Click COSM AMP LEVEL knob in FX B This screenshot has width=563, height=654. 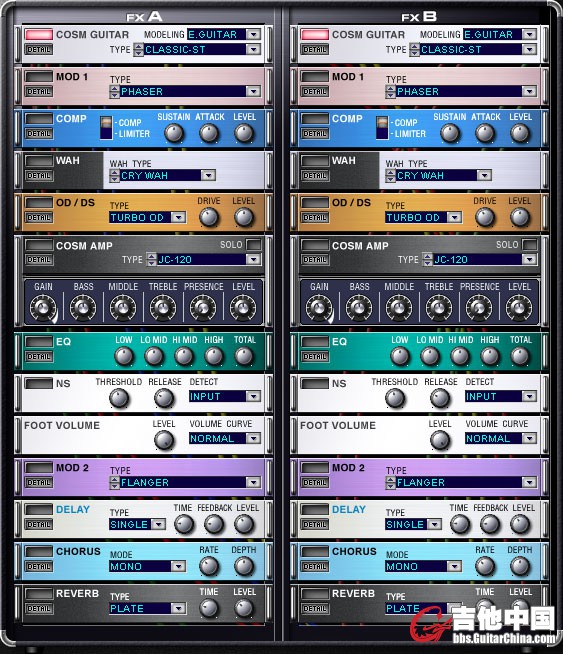519,308
